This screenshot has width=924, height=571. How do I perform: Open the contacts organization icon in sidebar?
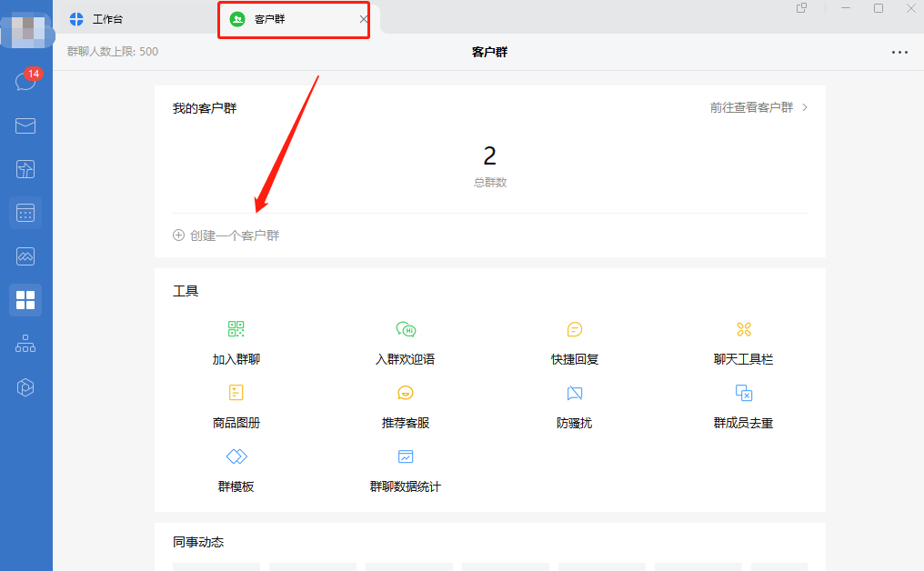coord(25,344)
